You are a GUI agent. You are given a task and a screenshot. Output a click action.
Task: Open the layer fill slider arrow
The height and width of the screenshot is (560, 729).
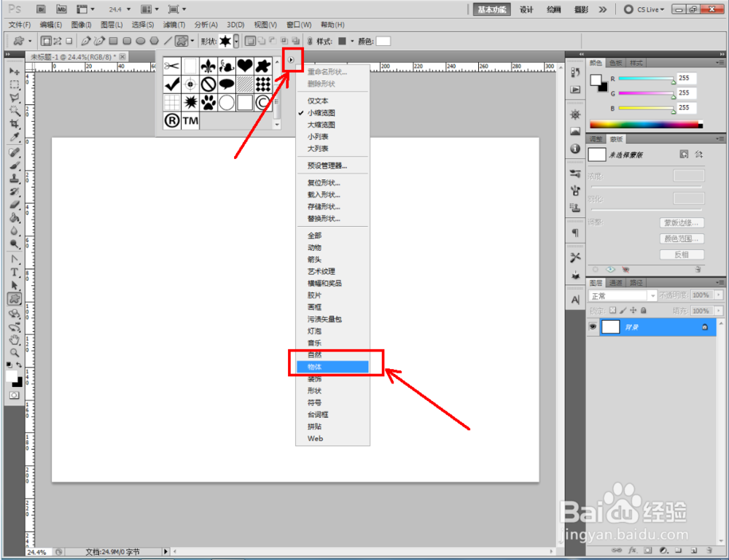coord(719,310)
